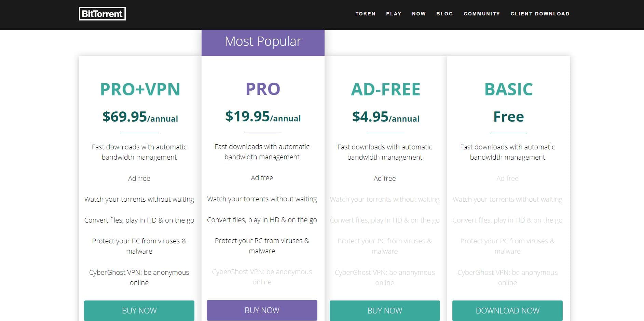
Task: Select the Most Popular banner
Action: tap(263, 43)
